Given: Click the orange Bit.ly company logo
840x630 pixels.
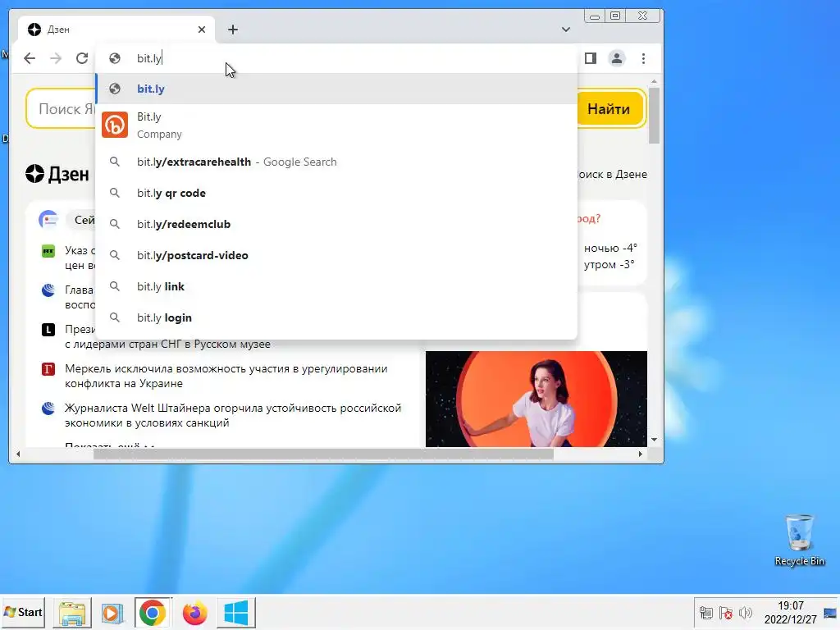Looking at the screenshot, I should [115, 126].
